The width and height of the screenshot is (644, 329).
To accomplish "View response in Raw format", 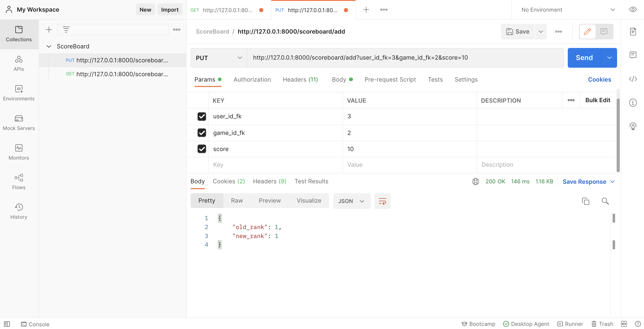I will tap(237, 200).
